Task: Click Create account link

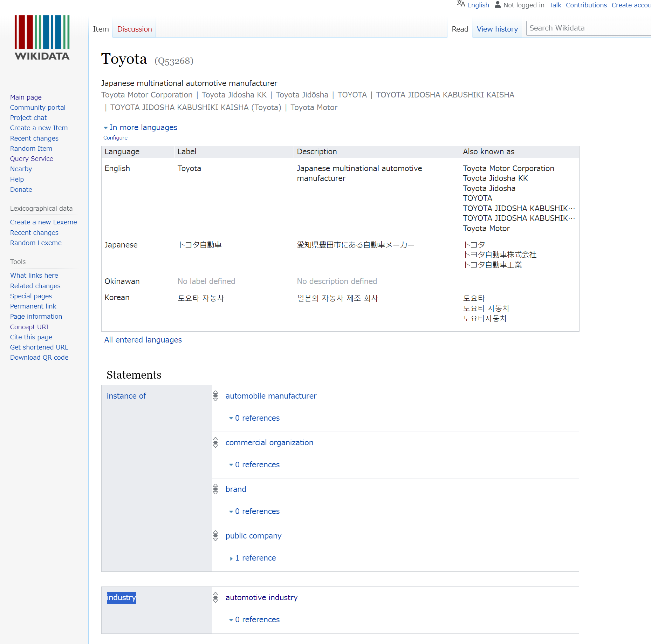Action: (631, 5)
